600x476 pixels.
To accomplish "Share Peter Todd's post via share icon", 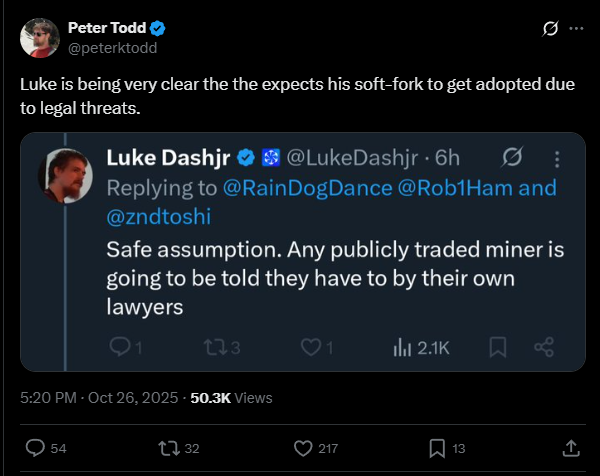I will click(571, 448).
